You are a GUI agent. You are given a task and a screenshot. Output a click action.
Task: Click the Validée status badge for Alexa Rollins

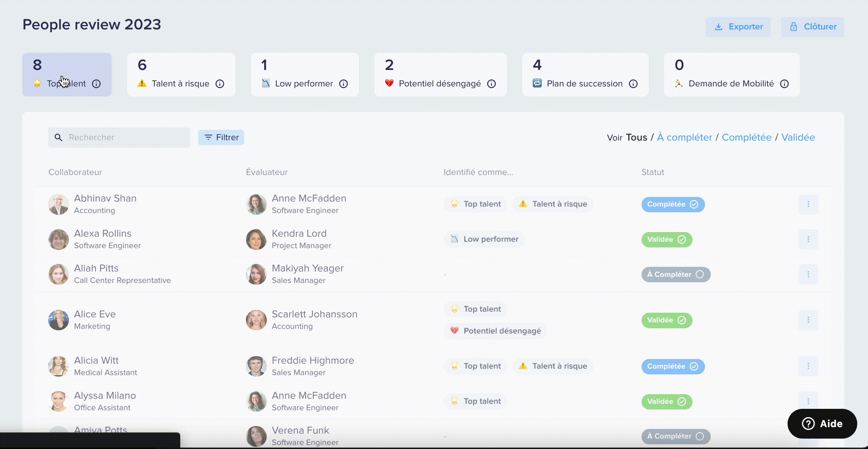tap(667, 240)
